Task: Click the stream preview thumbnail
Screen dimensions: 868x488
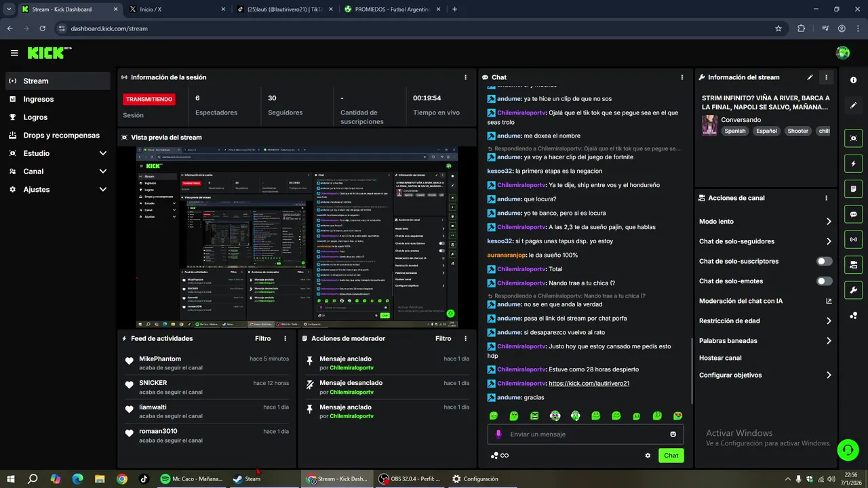Action: (x=297, y=237)
